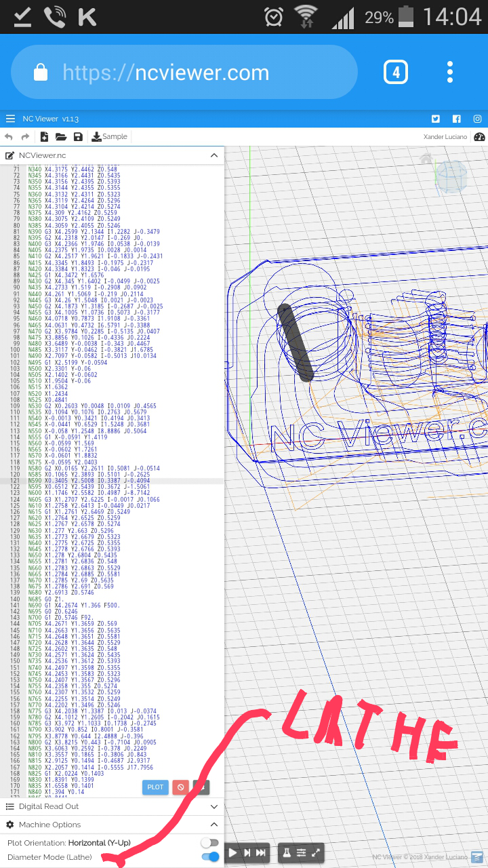The image size is (488, 868).
Task: Open the browser three-dot menu
Action: pyautogui.click(x=450, y=72)
